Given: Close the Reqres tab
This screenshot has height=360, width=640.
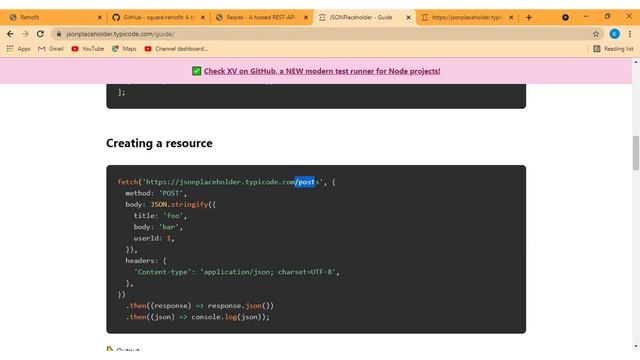Looking at the screenshot, I should [x=306, y=17].
